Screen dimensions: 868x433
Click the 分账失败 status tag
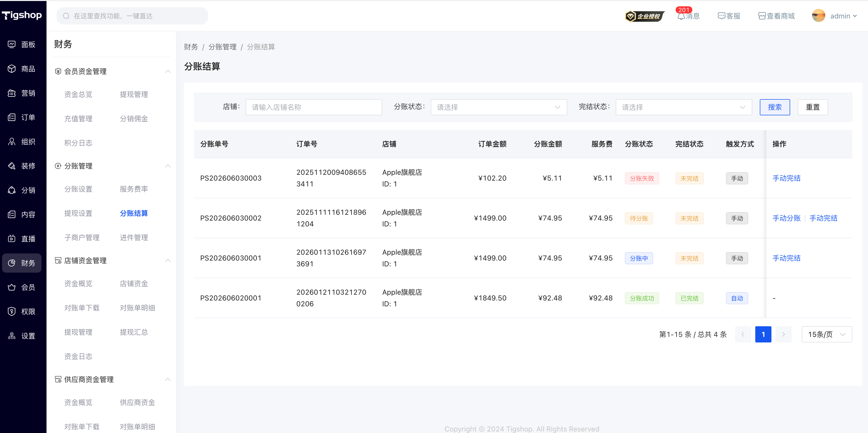642,178
